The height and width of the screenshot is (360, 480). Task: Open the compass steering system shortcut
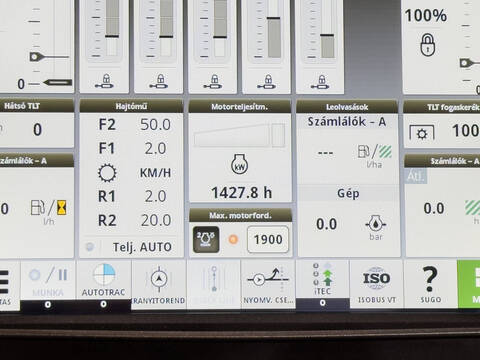pyautogui.click(x=159, y=283)
